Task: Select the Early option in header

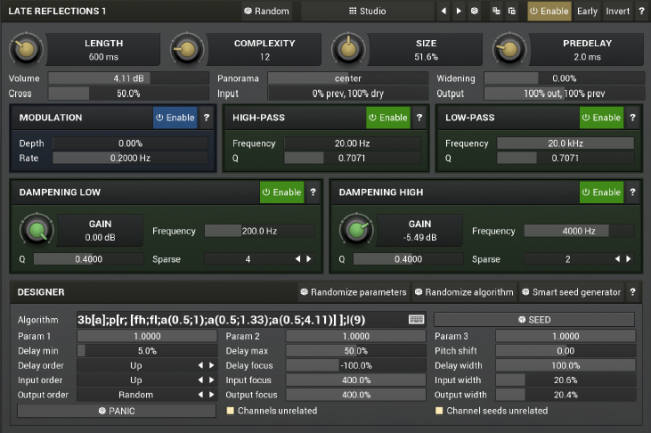Action: [587, 11]
